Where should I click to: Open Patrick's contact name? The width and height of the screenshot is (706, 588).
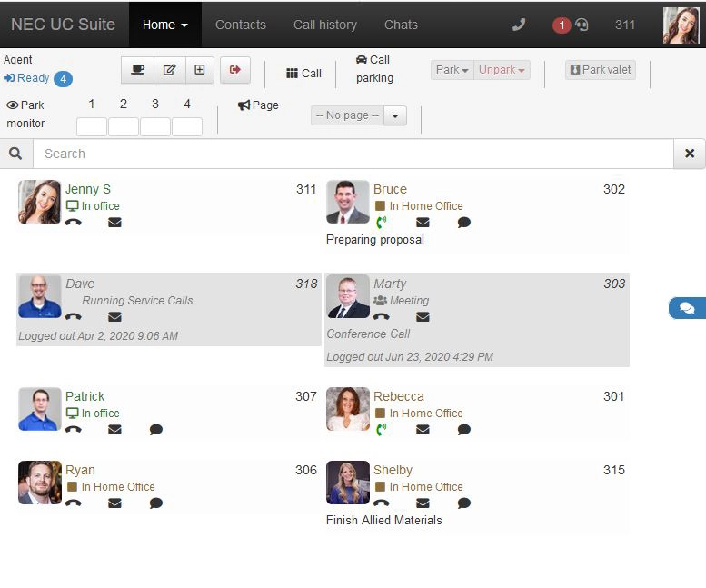click(85, 396)
